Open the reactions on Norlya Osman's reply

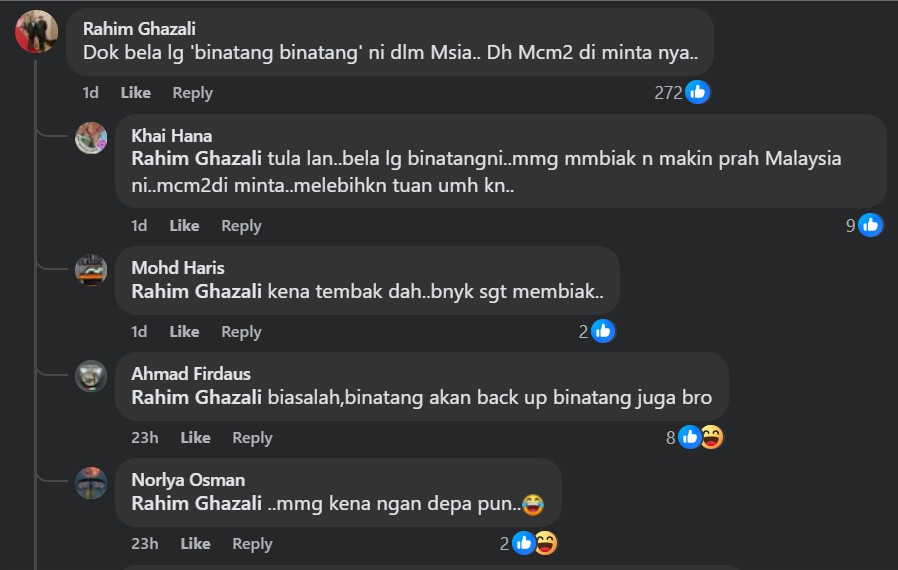(534, 543)
